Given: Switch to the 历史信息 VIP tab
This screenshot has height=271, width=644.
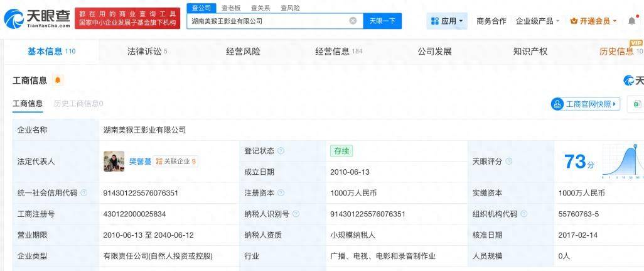Looking at the screenshot, I should click(621, 52).
